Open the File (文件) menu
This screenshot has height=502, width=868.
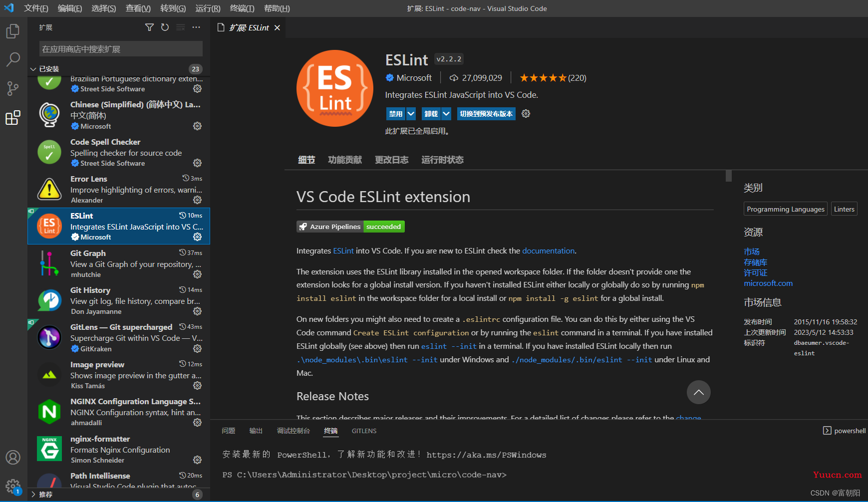coord(36,8)
